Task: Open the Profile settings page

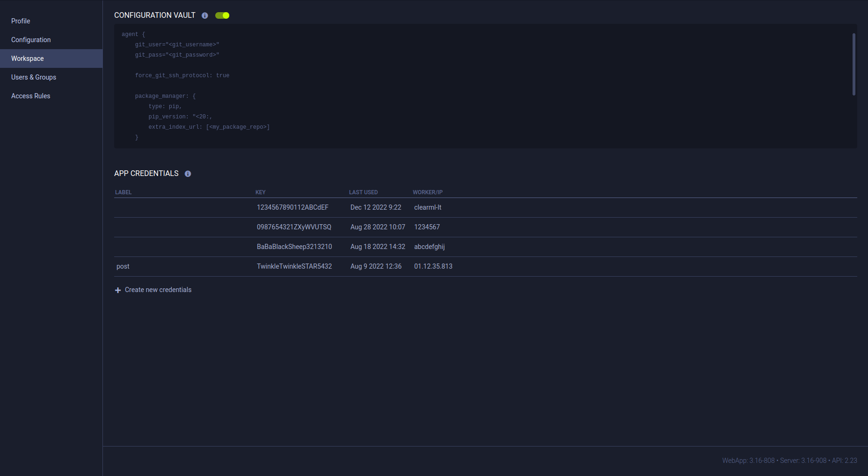Action: tap(21, 21)
